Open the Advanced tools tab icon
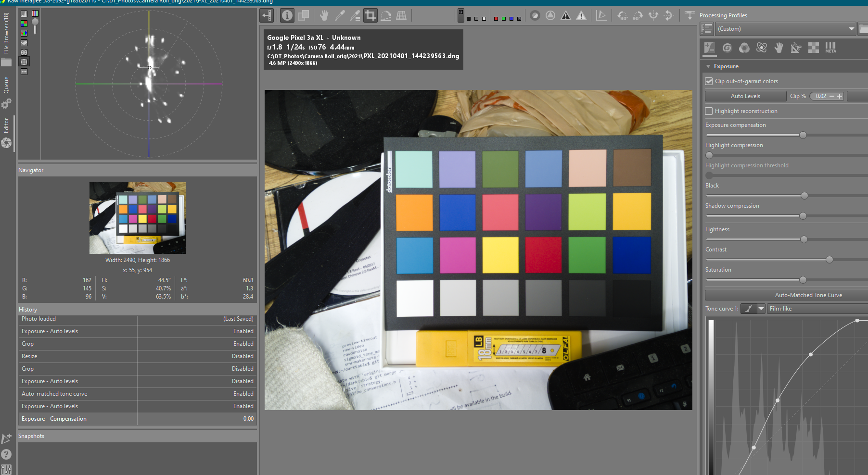 tap(762, 48)
